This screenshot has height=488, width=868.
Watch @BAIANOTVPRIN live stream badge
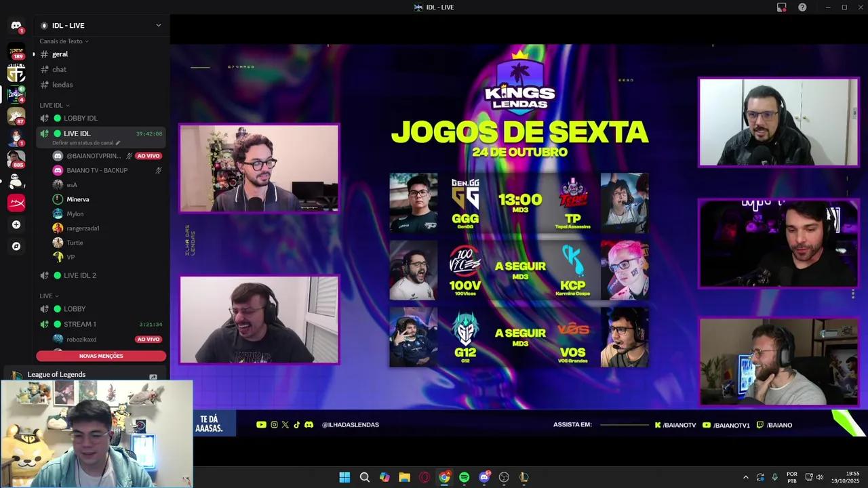pos(148,156)
